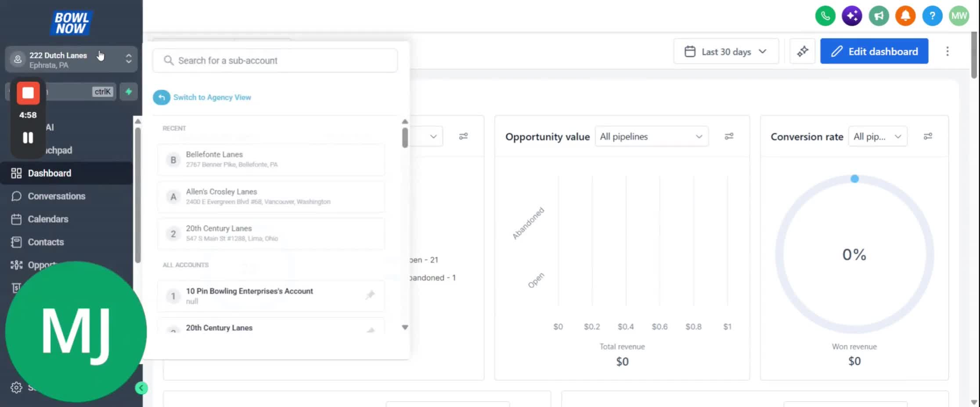Image resolution: width=980 pixels, height=407 pixels.
Task: Open the Last 30 days date dropdown
Action: pyautogui.click(x=726, y=51)
